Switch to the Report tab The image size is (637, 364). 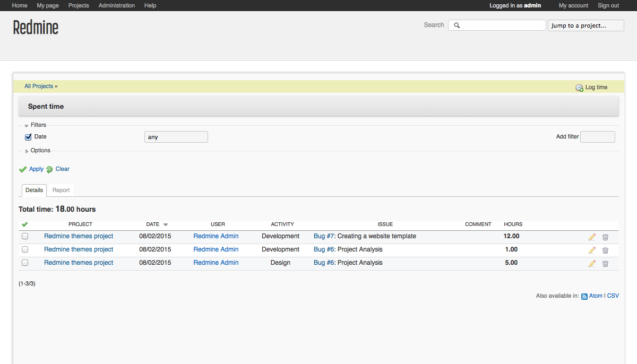click(61, 190)
